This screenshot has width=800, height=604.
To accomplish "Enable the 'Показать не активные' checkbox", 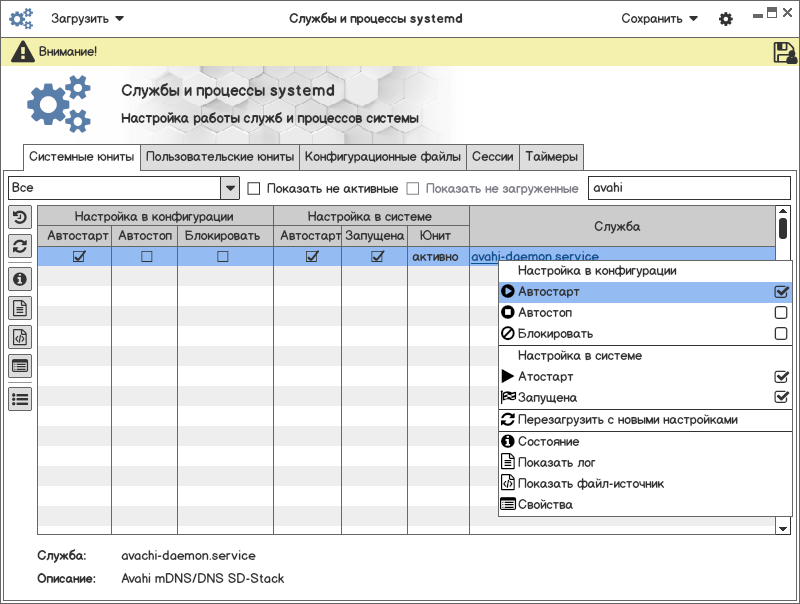I will [x=254, y=188].
